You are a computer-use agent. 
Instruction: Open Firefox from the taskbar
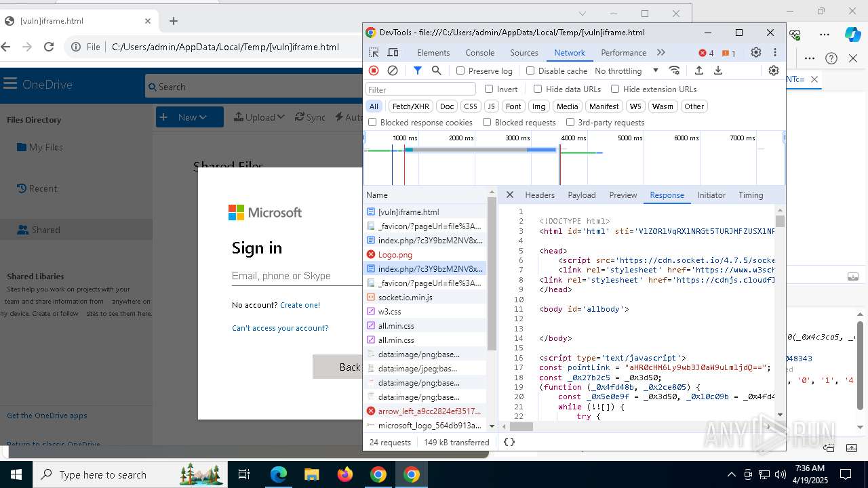pos(344,474)
